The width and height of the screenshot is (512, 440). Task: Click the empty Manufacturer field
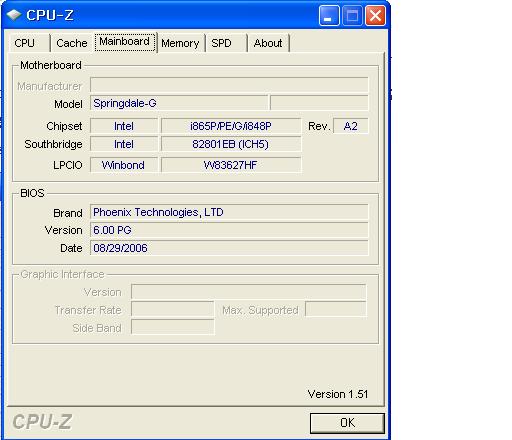coord(229,85)
